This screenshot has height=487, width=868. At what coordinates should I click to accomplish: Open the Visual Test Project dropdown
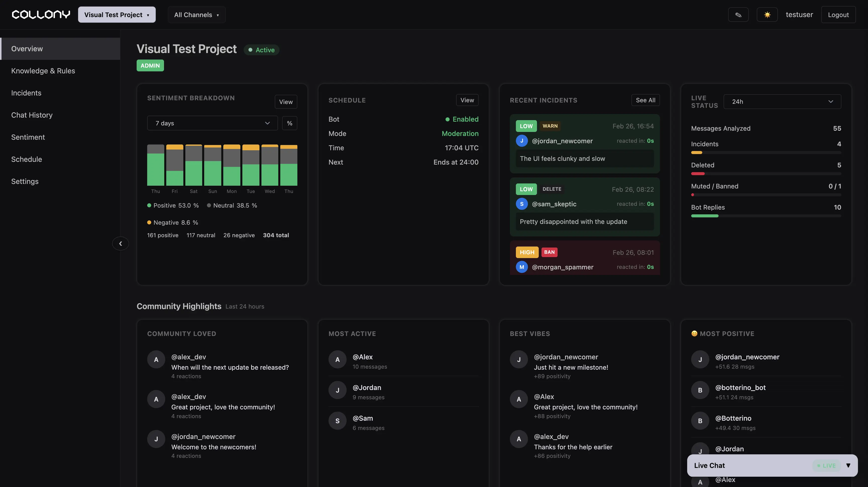coord(117,15)
